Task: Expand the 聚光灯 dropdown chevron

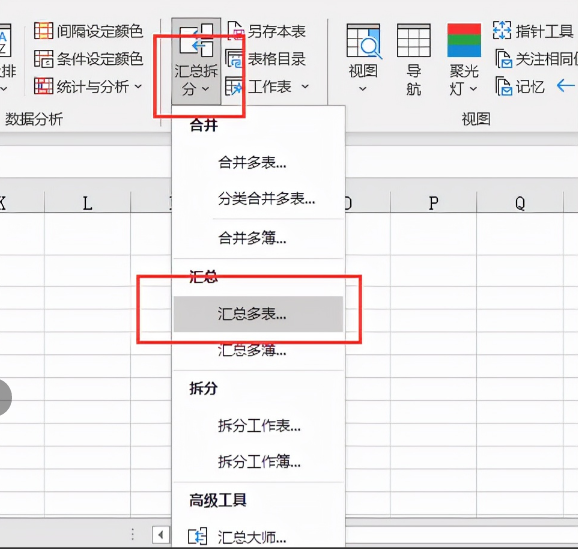Action: 474,89
